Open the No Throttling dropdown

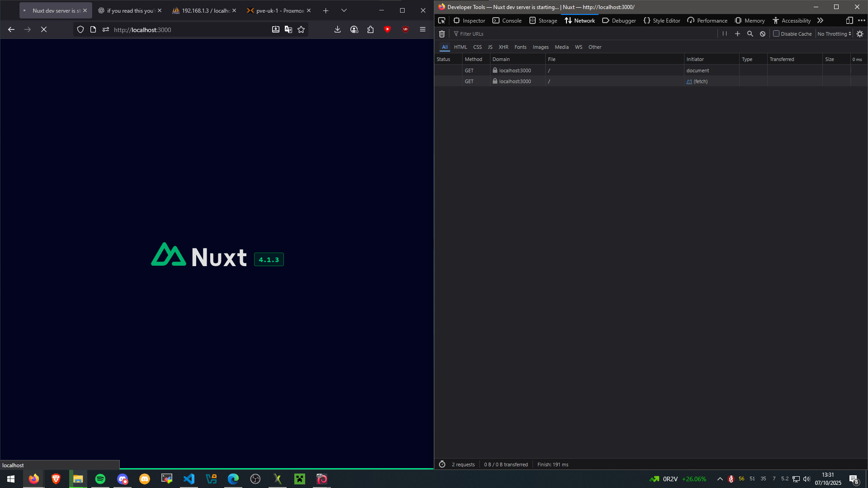click(x=834, y=34)
